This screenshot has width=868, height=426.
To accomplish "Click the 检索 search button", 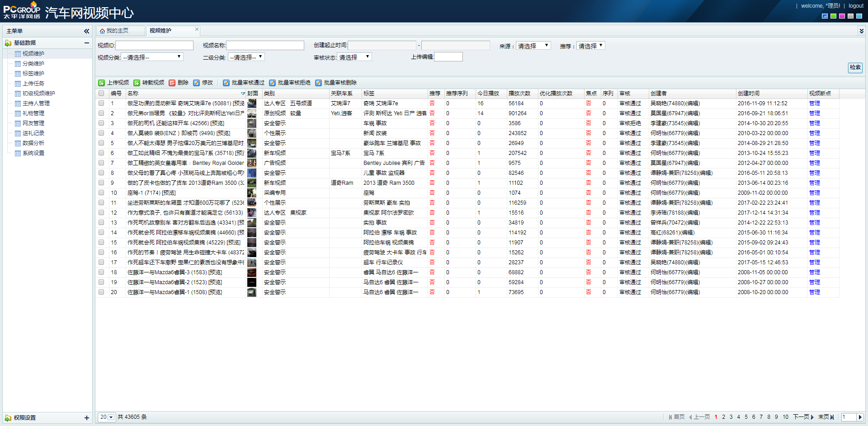I will tap(855, 67).
